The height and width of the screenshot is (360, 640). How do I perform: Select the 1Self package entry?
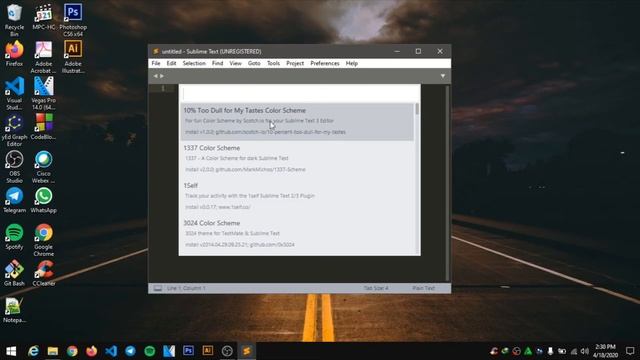point(297,197)
